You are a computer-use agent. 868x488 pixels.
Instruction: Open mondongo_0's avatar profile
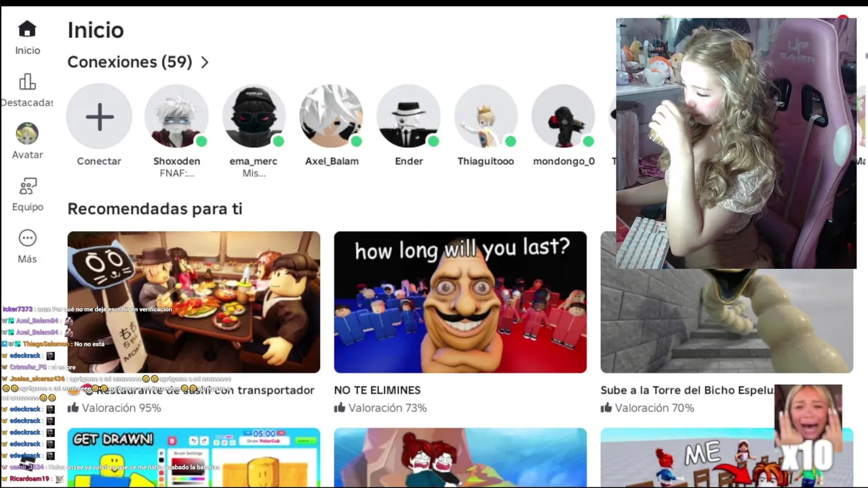(564, 117)
